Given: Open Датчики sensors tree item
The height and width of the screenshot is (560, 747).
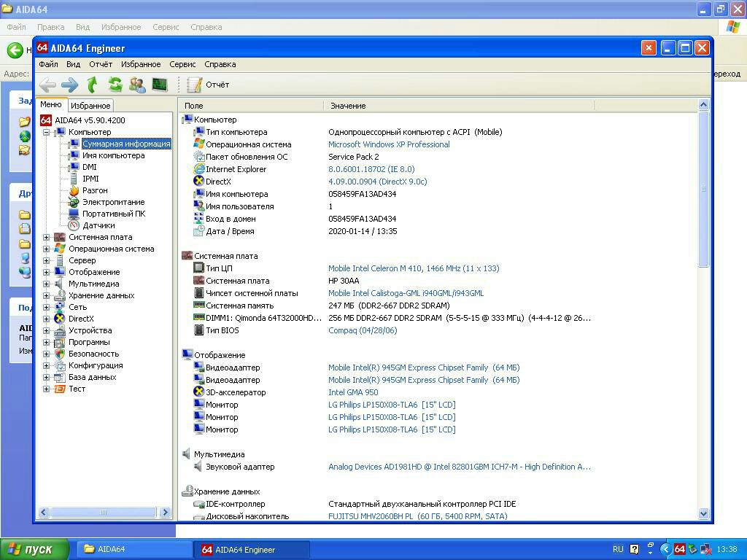Looking at the screenshot, I should [x=98, y=225].
